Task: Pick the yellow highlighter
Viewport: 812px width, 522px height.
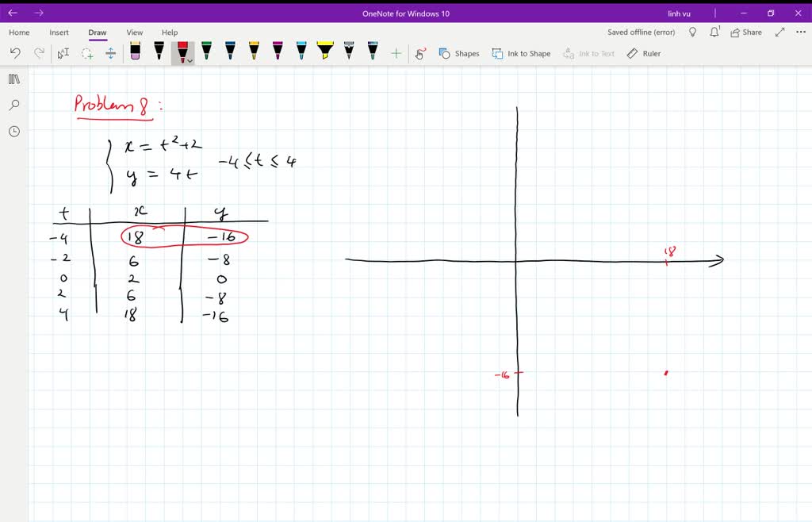Action: pos(324,53)
